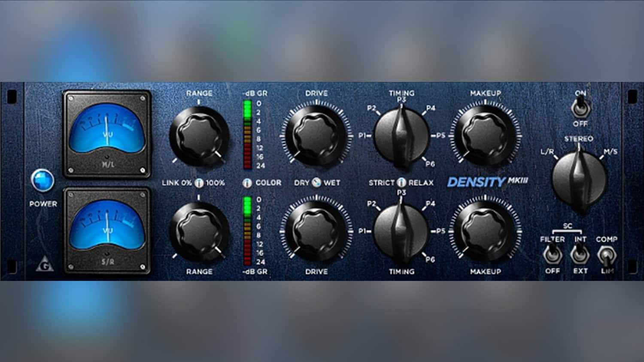Viewport: 644px width, 362px height.
Task: Click the RELAX label
Action: [x=421, y=183]
